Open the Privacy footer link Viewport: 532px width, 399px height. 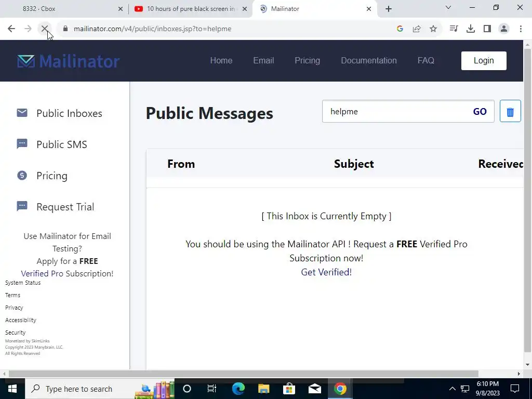click(14, 308)
